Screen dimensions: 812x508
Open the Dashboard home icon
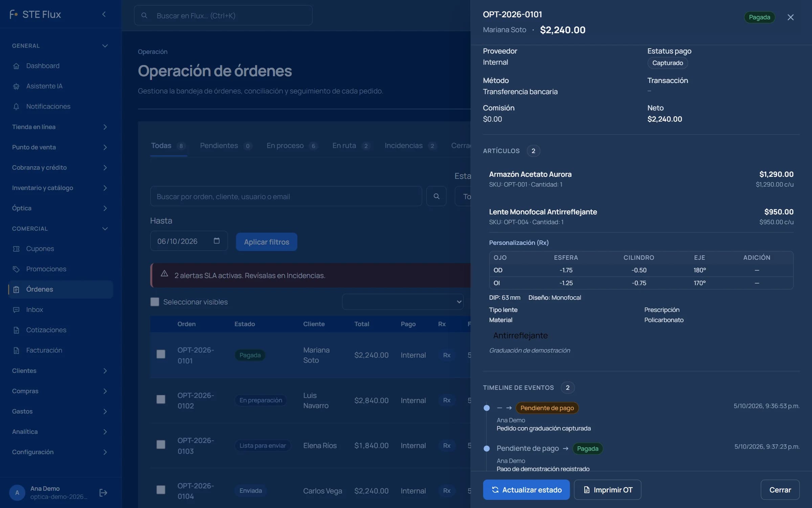pyautogui.click(x=16, y=66)
